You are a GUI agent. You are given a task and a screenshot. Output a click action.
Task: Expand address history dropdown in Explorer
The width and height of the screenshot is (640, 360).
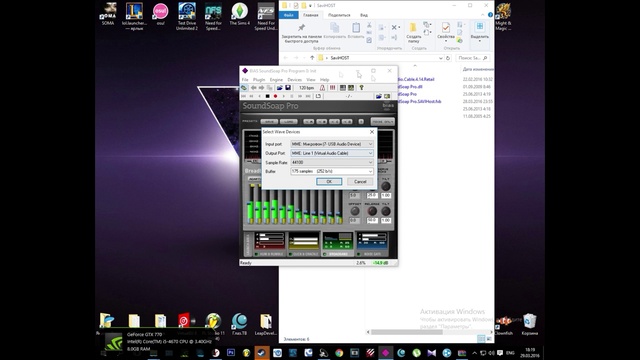click(440, 58)
